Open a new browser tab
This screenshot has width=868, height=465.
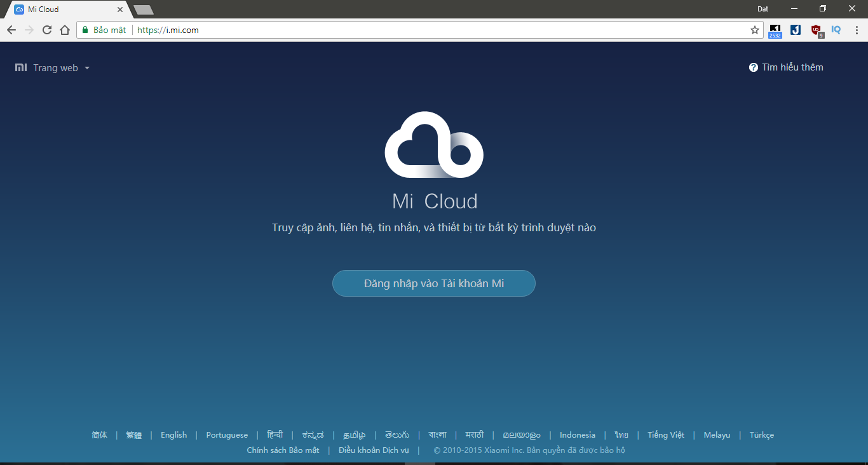coord(144,10)
